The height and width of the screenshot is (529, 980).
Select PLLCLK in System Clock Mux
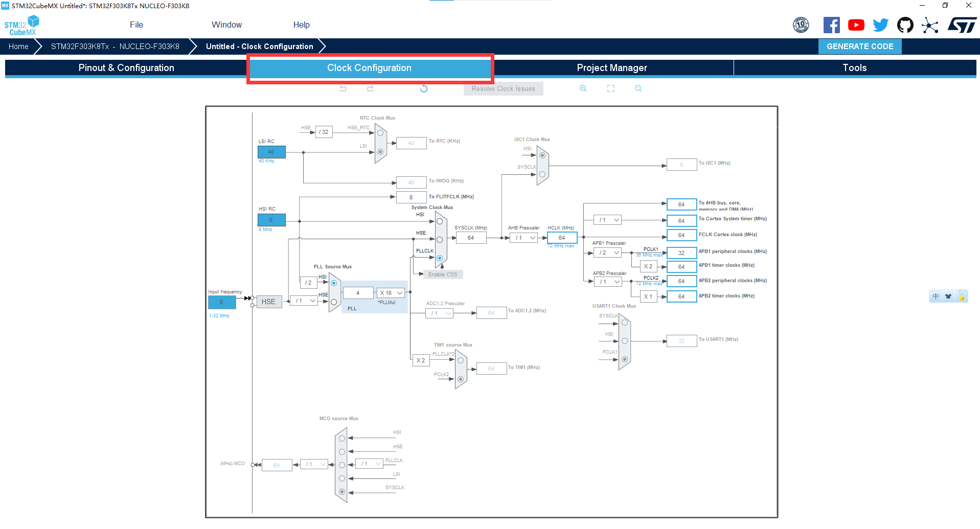440,258
